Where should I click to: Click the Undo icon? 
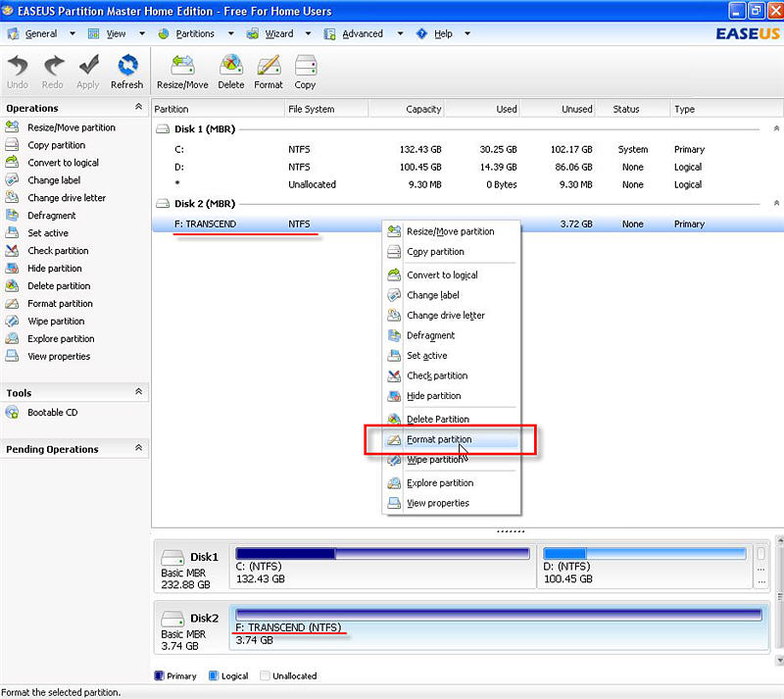[17, 69]
